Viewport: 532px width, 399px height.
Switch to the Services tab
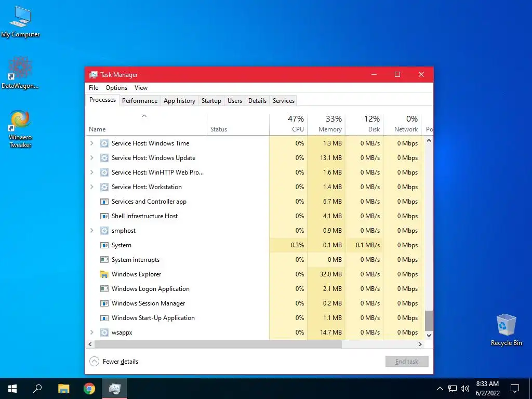tap(284, 101)
